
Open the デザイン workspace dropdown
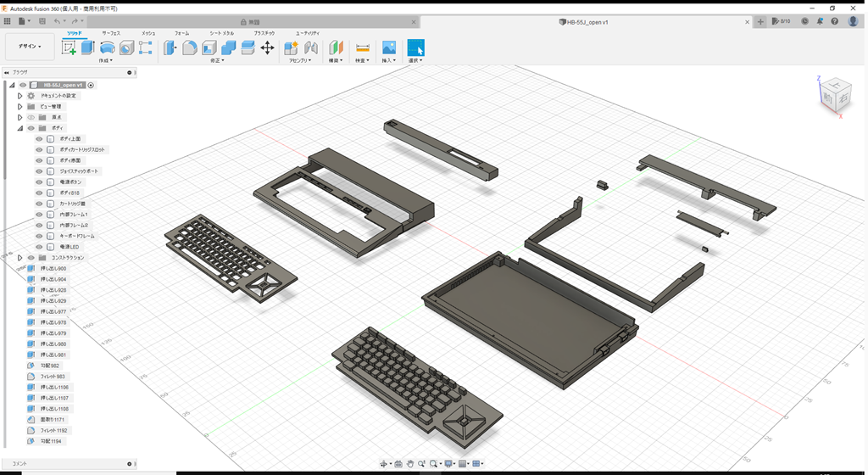pyautogui.click(x=30, y=47)
